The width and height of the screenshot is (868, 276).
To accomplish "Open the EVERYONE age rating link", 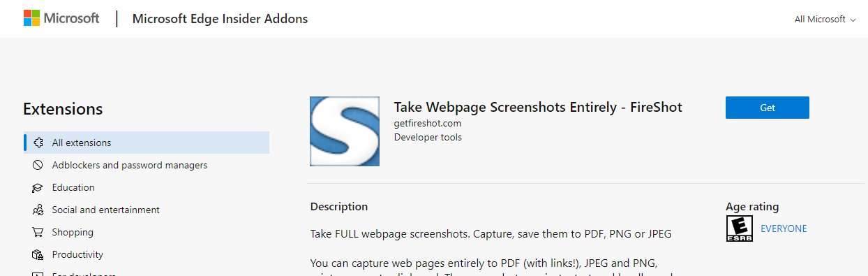I will [x=784, y=228].
